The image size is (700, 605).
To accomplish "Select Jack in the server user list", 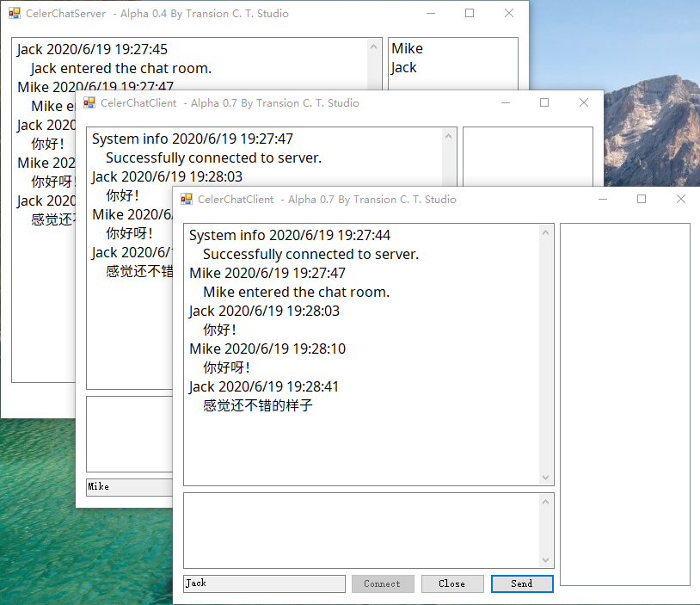I will [x=404, y=67].
